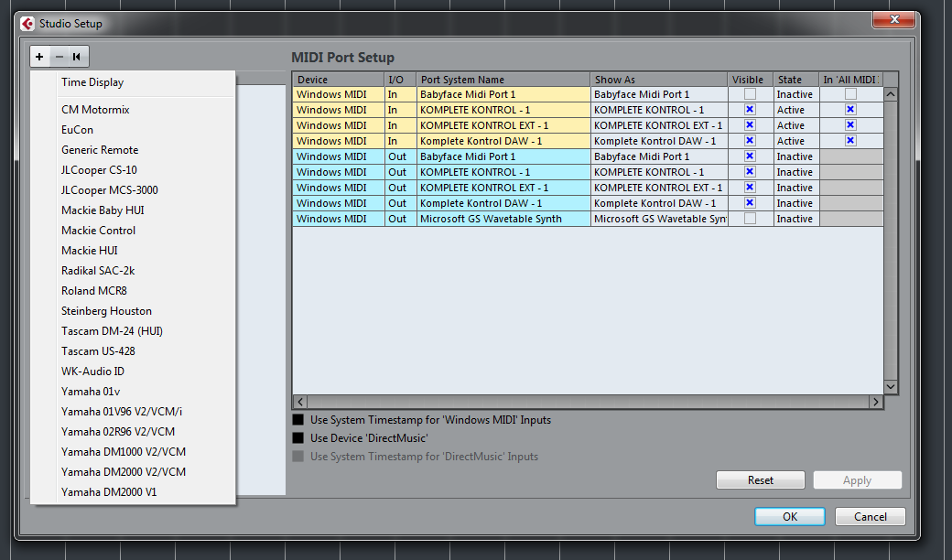Click Show As field of Babyface Midi Port 1 input
Viewport: 952px width, 560px height.
click(x=659, y=94)
